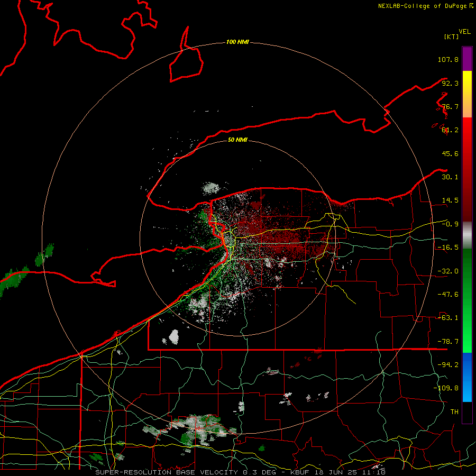Click the 45.6 velocity scale value
This screenshot has height=476, width=476.
pyautogui.click(x=450, y=153)
